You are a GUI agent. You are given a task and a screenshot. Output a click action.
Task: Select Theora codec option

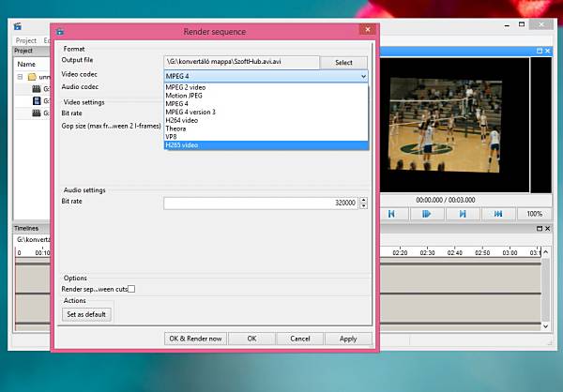click(x=266, y=128)
